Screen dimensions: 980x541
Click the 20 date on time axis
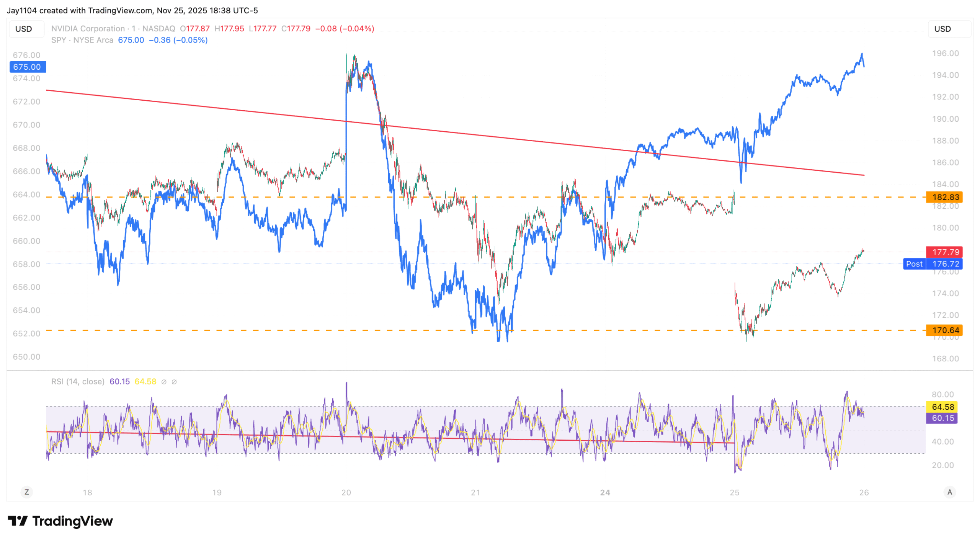pyautogui.click(x=346, y=492)
